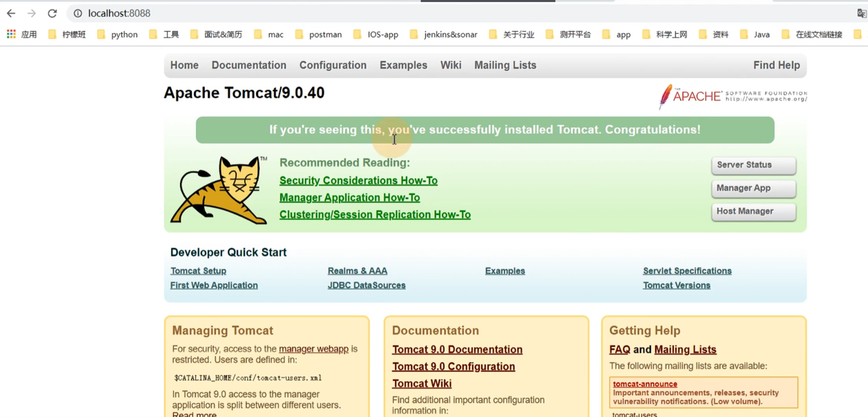The height and width of the screenshot is (417, 868).
Task: Click the Tomcat installed congratulations banner
Action: click(x=485, y=130)
